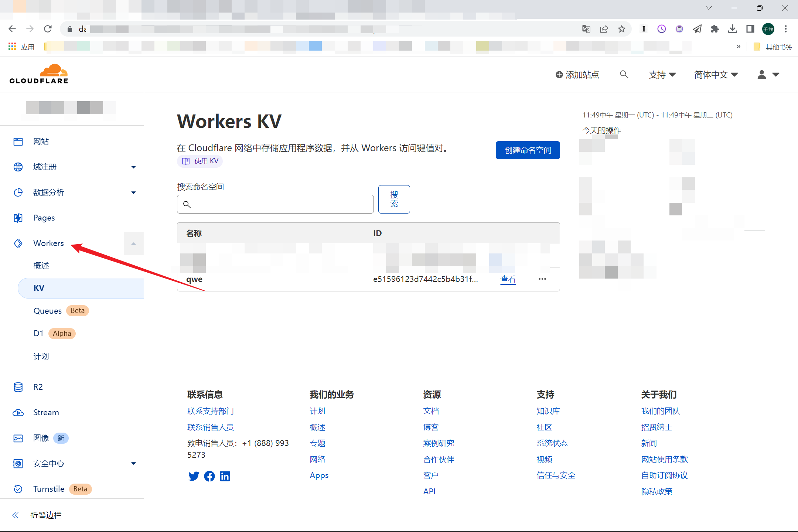Screen dimensions: 798x532
Task: Expand the 数据分析 submenu arrow
Action: 133,193
